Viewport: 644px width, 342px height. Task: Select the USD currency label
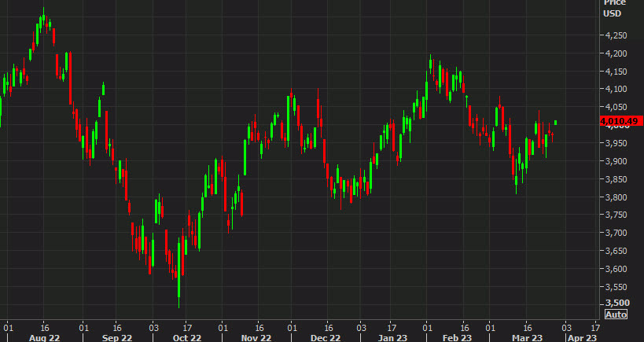pos(612,13)
